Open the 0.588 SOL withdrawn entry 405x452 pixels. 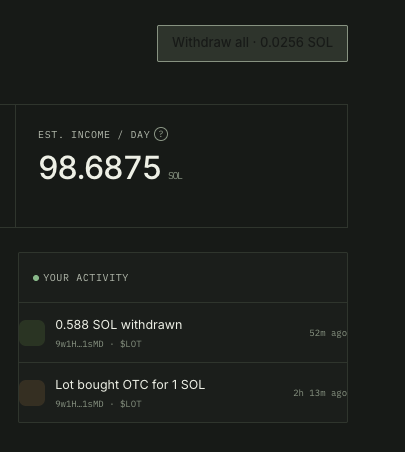183,333
